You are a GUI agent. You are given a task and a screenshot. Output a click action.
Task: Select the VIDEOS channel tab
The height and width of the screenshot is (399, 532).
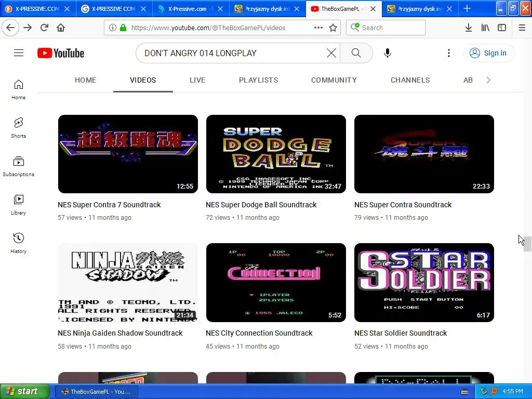pos(143,80)
